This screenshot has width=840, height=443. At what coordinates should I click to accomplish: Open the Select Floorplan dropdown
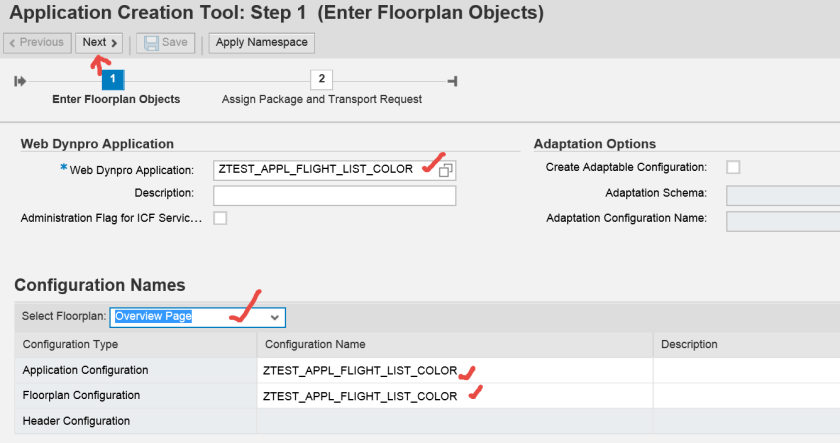coord(276,317)
